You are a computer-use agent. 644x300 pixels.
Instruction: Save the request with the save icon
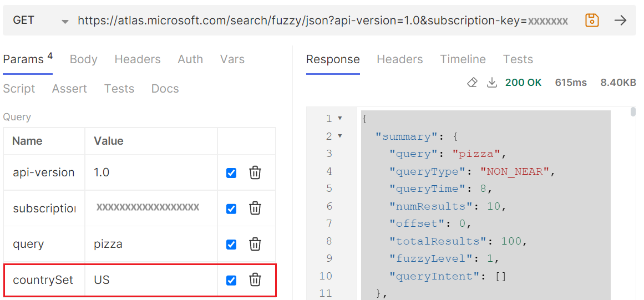(592, 20)
